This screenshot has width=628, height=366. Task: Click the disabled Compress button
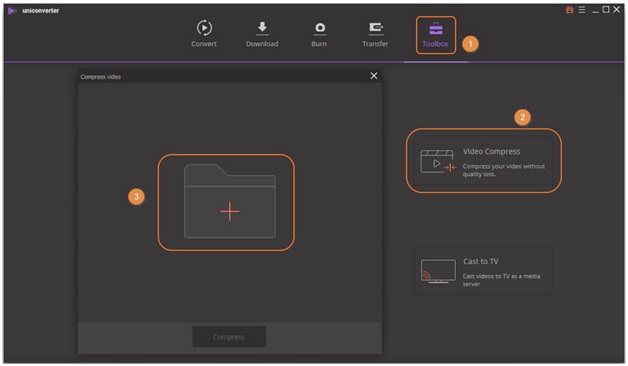[229, 337]
